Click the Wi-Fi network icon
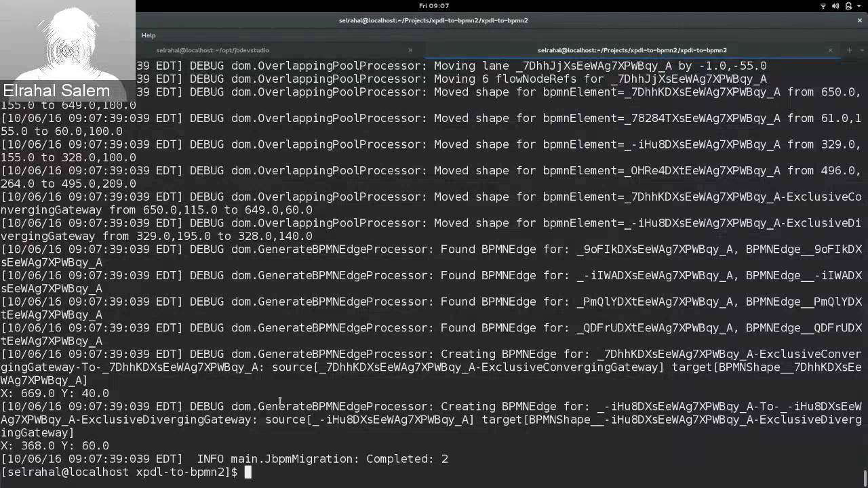 point(823,6)
